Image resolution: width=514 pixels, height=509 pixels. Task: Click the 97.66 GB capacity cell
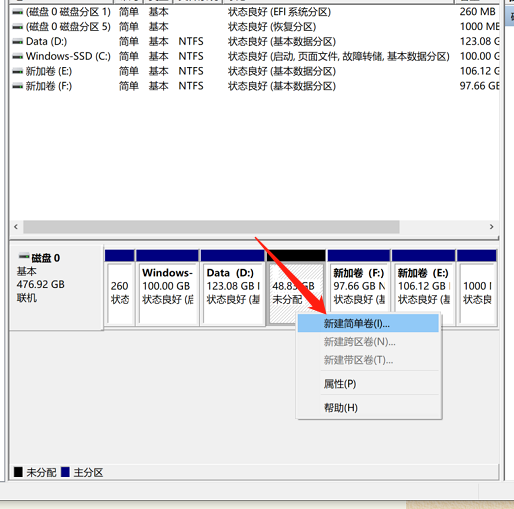pos(479,86)
